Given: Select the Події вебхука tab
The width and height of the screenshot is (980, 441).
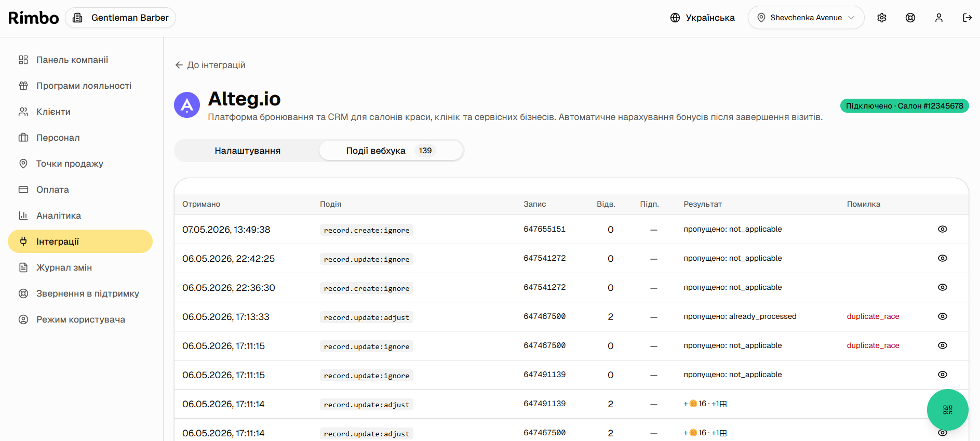Looking at the screenshot, I should (x=391, y=151).
